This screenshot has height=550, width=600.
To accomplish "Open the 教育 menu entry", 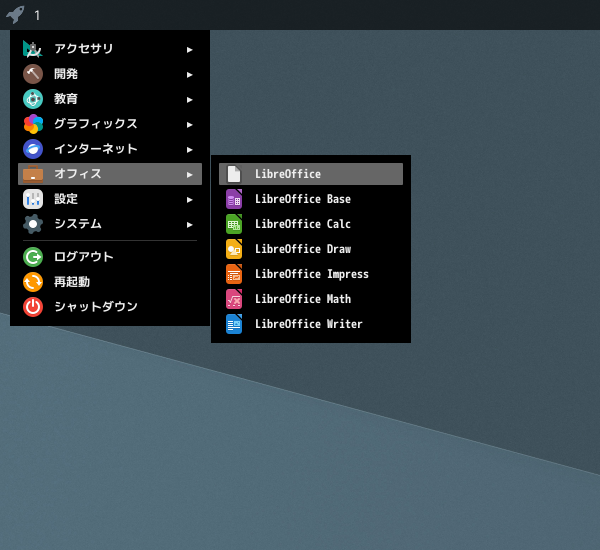I will [x=110, y=99].
